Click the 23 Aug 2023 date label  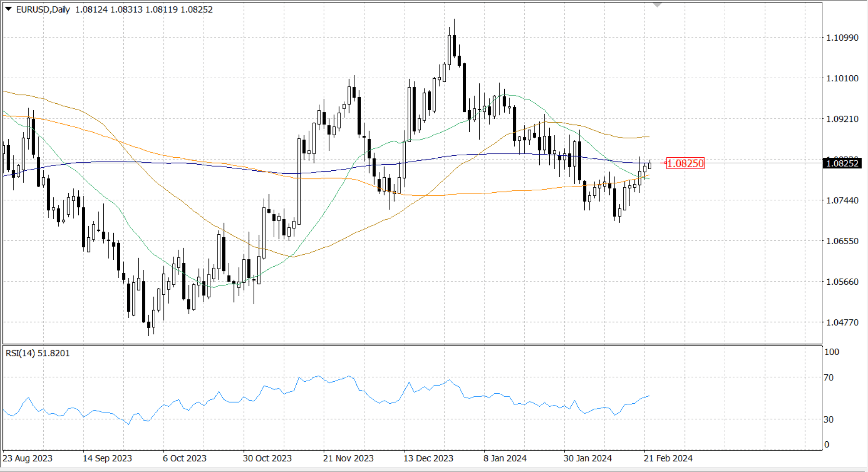pos(27,458)
